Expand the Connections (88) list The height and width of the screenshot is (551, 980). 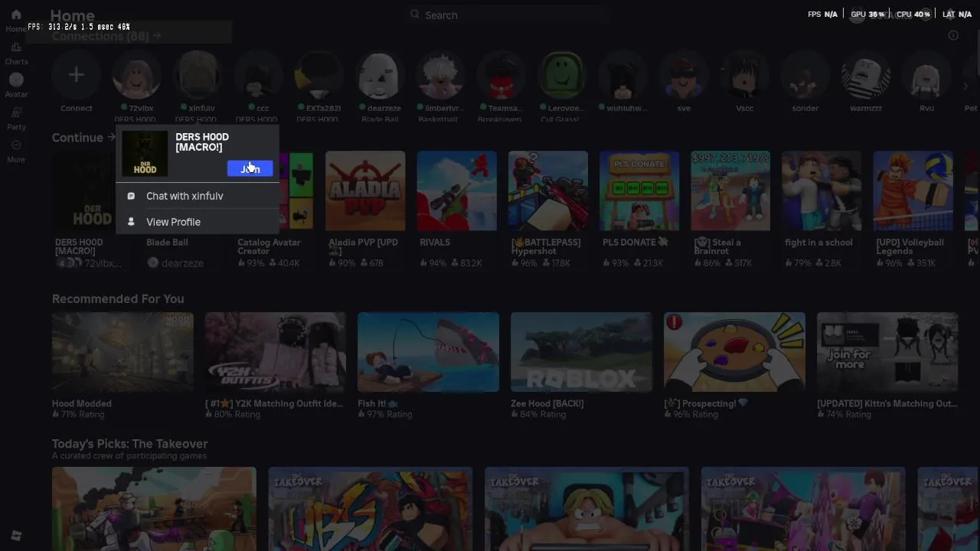(106, 36)
